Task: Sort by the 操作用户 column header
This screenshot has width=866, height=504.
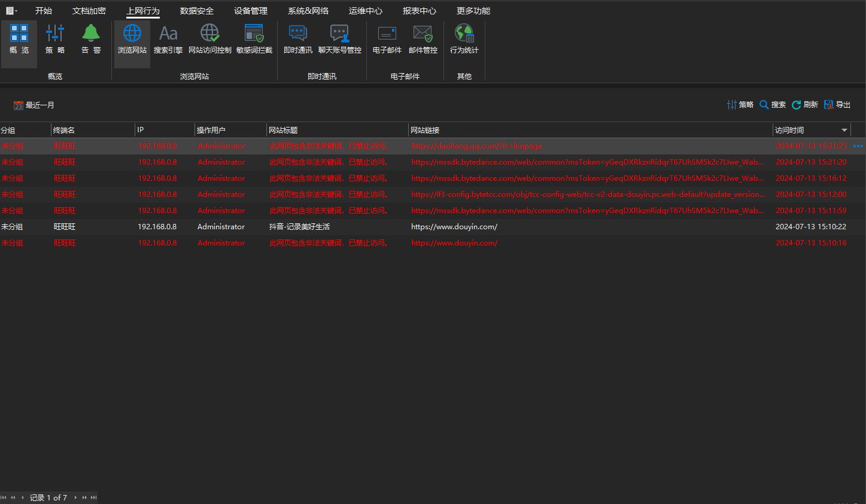Action: pyautogui.click(x=231, y=130)
